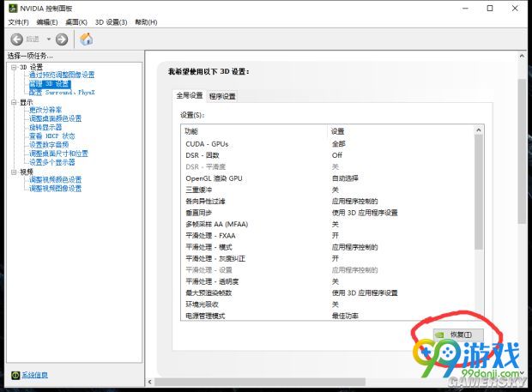
Task: Select 电源管理模式 setting row
Action: pos(328,316)
